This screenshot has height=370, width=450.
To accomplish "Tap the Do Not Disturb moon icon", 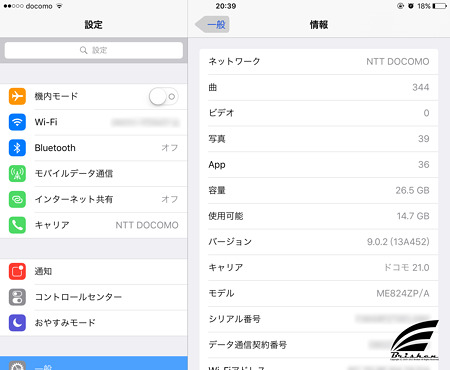I will tap(17, 323).
